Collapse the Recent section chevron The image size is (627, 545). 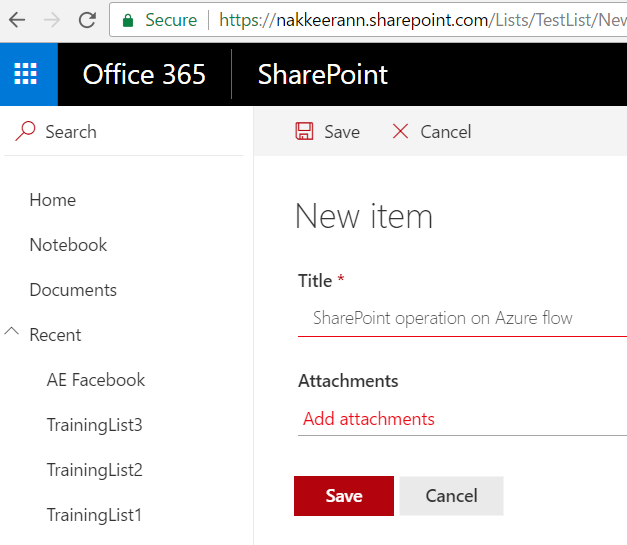point(13,334)
